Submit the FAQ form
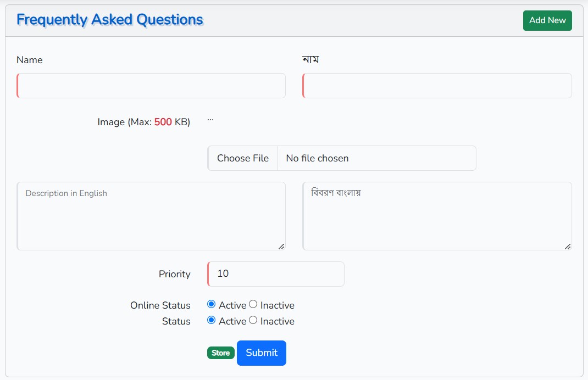 [261, 353]
